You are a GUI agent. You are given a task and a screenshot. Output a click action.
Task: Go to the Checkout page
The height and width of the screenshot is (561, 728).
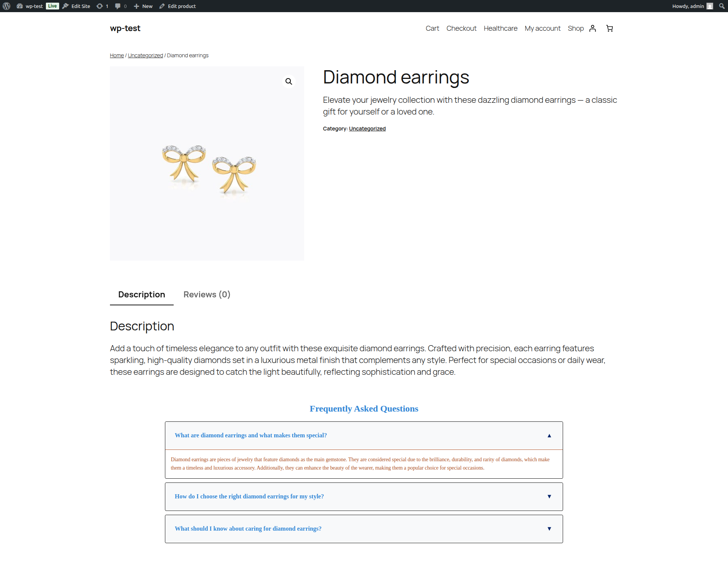pos(461,28)
